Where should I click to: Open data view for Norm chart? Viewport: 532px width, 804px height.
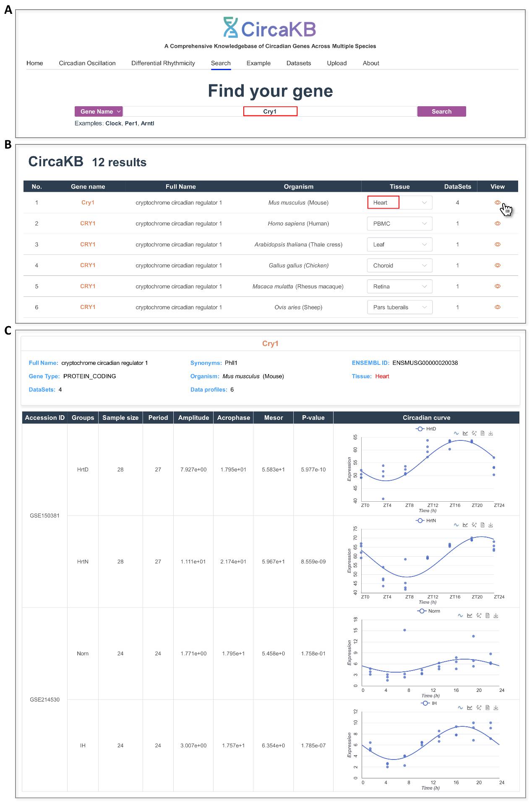point(487,616)
